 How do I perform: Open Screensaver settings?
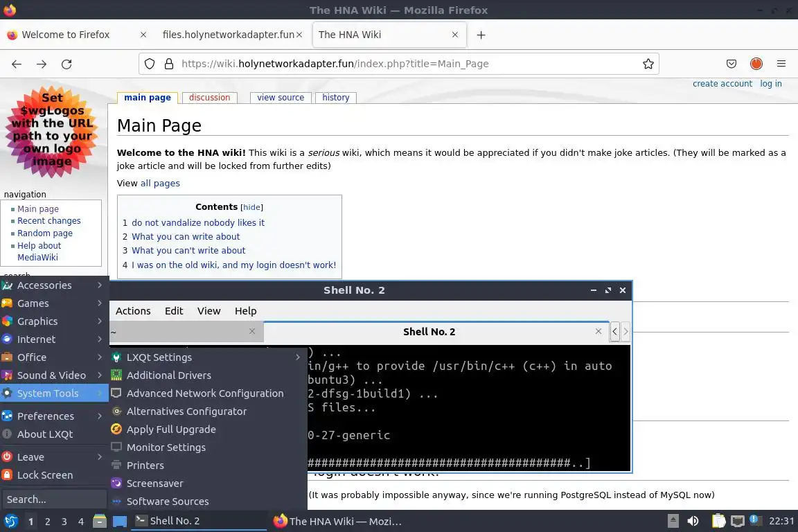point(208,484)
